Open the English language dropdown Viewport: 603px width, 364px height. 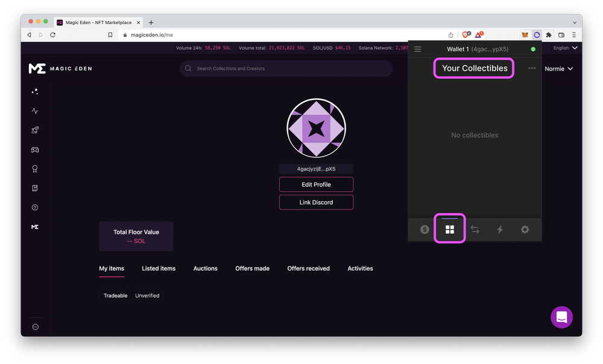(566, 48)
